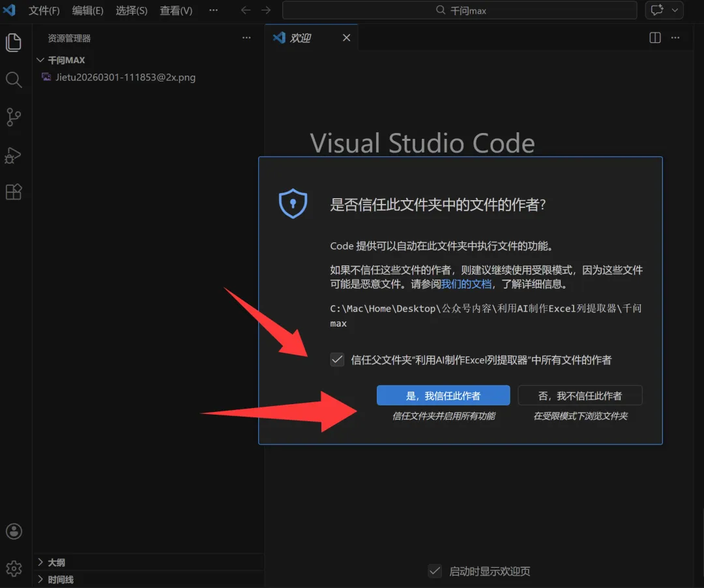Click the dialog title 是否信任此文件夹中的文件的作者?
The width and height of the screenshot is (704, 588).
point(438,205)
